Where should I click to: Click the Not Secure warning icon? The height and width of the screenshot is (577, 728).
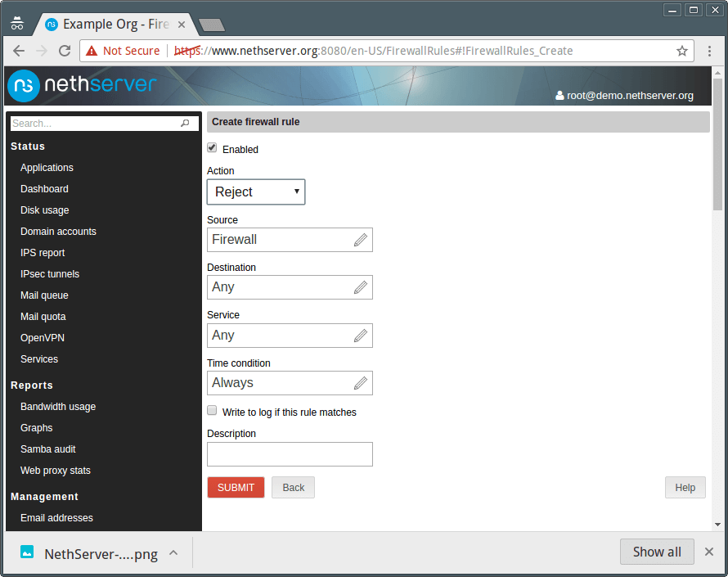pos(92,51)
